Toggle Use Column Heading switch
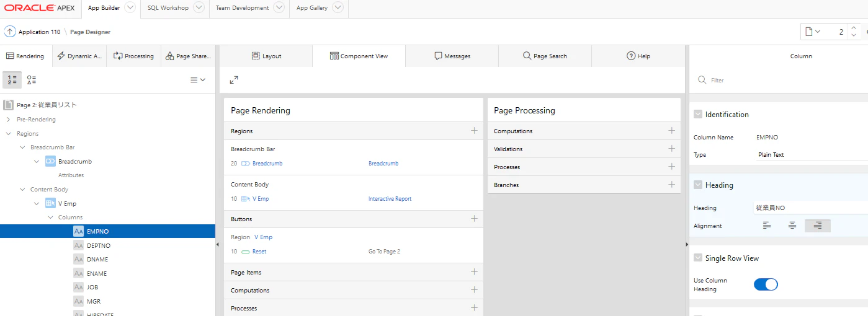This screenshot has width=868, height=316. pos(766,284)
